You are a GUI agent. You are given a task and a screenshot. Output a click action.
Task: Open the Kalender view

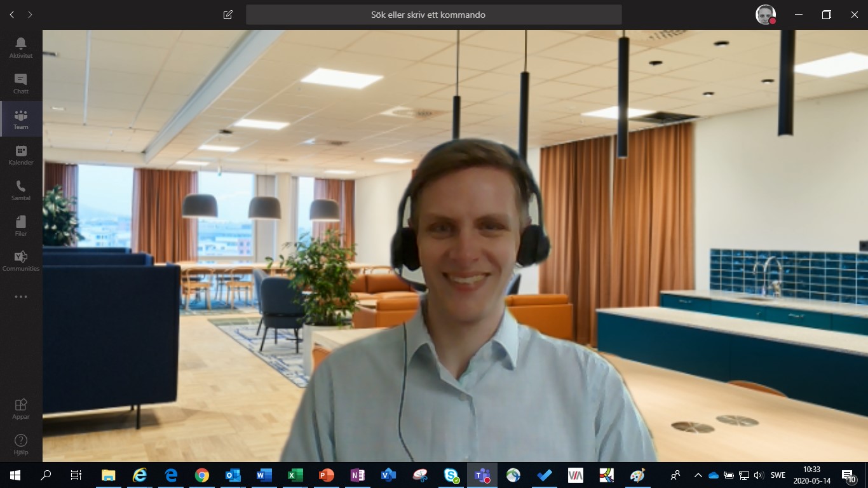pos(21,154)
